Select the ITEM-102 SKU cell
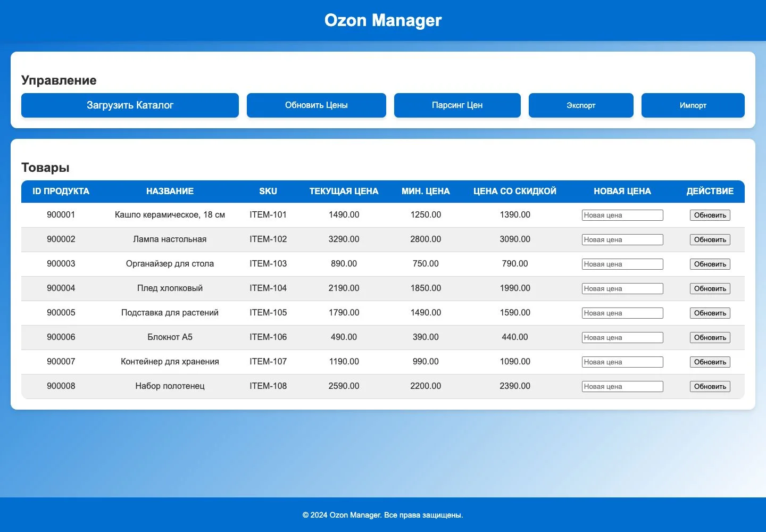Screen dimensions: 766x532 268,239
